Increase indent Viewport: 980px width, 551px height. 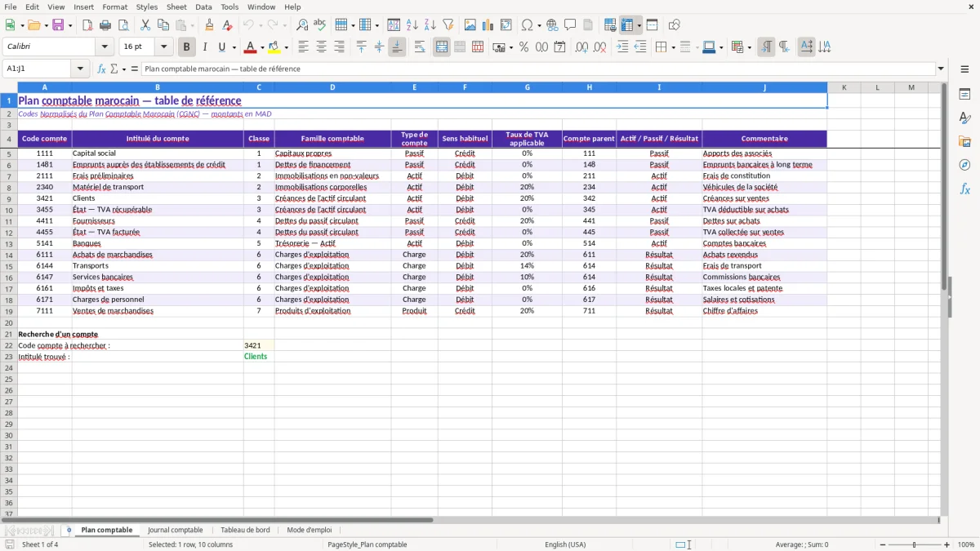coord(622,47)
